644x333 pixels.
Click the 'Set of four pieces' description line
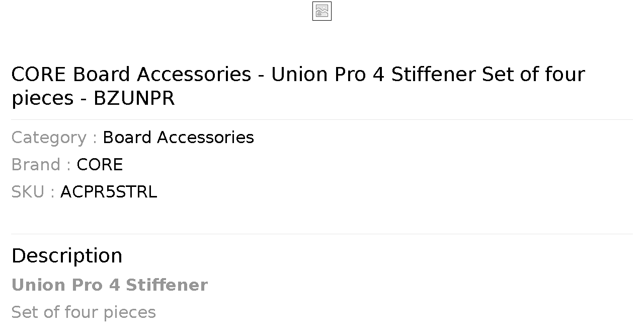[x=84, y=312]
